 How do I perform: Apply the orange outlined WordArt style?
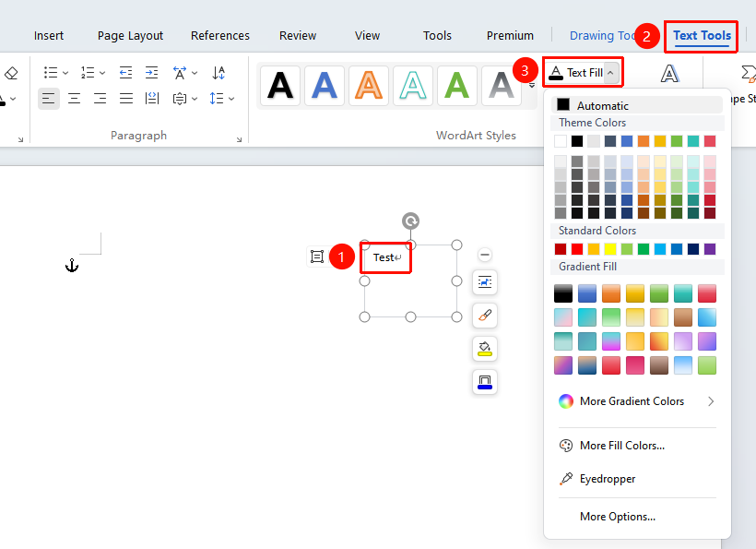369,86
